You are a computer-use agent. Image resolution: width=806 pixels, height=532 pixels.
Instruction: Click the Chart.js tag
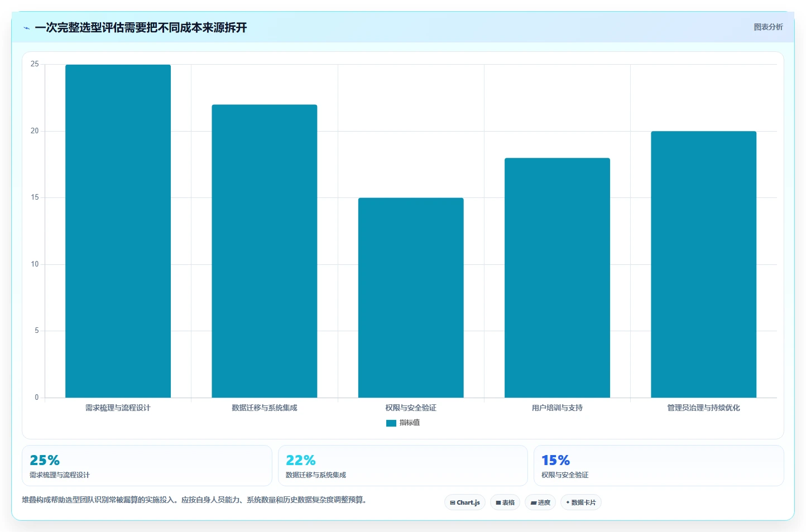465,502
